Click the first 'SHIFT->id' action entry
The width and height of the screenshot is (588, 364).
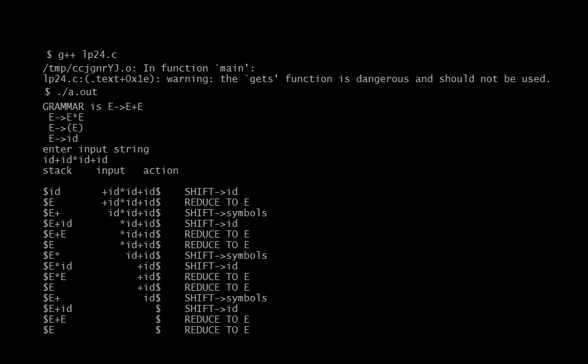coord(211,191)
